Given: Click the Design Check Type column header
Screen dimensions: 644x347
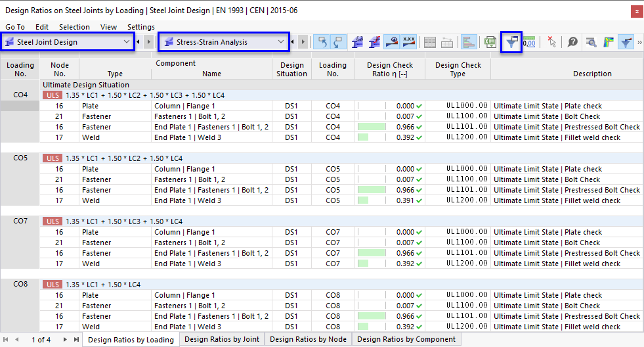Looking at the screenshot, I should click(458, 69).
